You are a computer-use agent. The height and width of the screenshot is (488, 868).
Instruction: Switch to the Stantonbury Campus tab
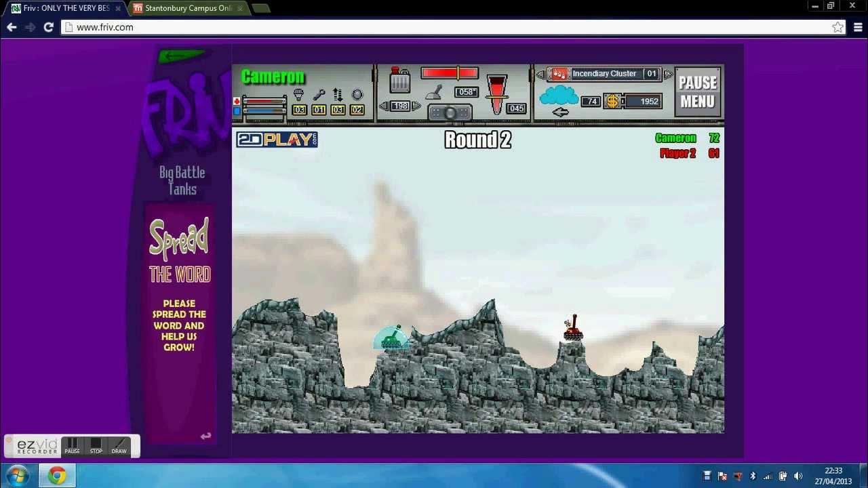(x=188, y=8)
